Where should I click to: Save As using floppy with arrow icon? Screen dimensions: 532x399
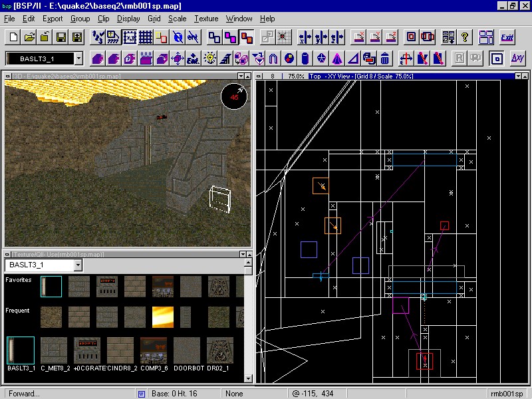tap(77, 37)
